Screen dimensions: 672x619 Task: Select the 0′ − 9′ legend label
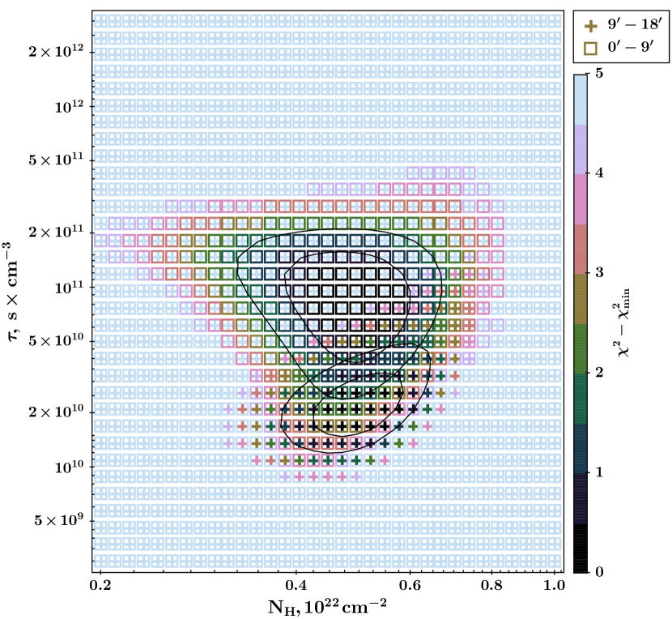point(631,46)
